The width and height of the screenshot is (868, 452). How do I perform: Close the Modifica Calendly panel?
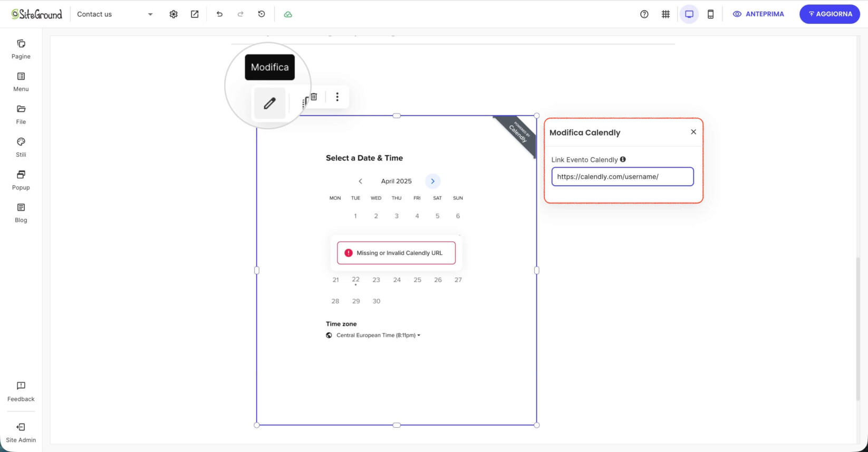click(x=693, y=132)
